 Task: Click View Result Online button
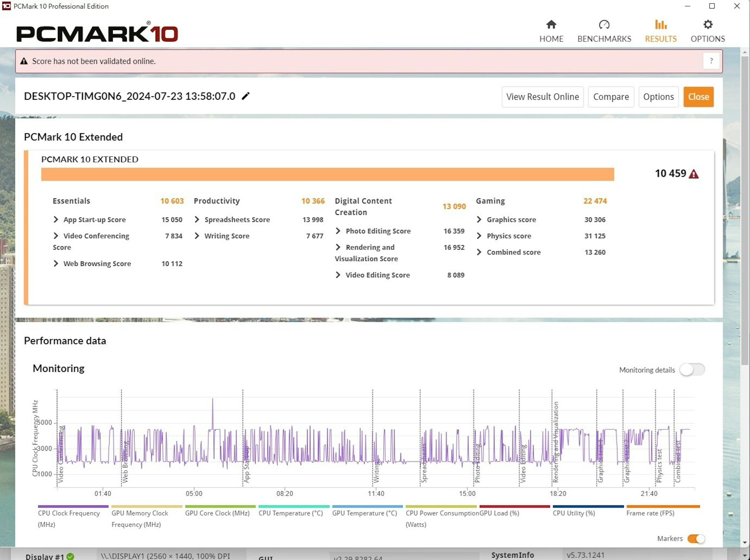(542, 97)
